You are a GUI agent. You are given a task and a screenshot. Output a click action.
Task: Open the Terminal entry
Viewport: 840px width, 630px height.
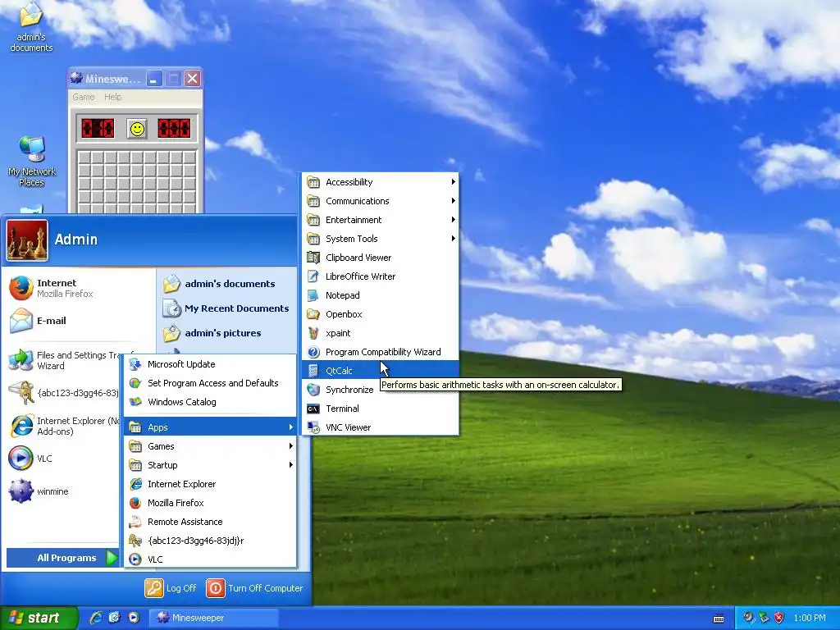(381, 409)
